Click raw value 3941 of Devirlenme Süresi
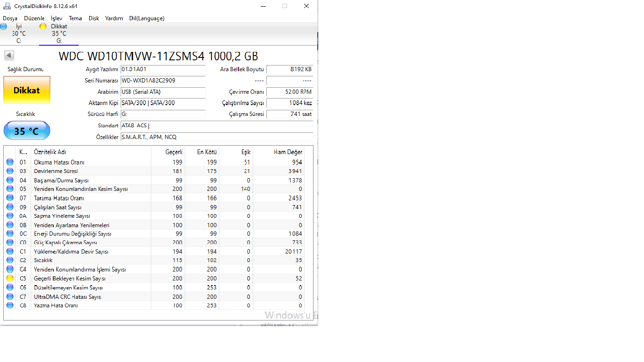Image resolution: width=644 pixels, height=362 pixels. click(x=295, y=171)
